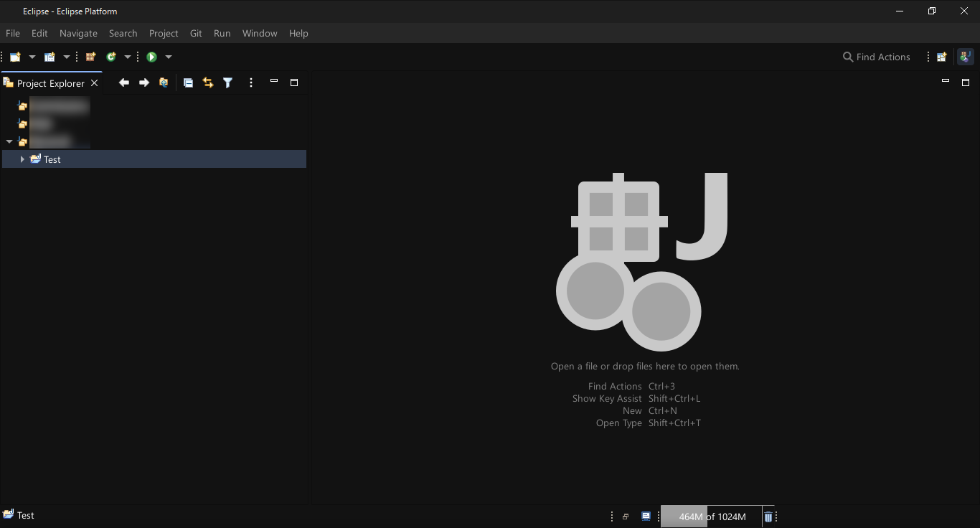Screen dimensions: 980x528
Task: Expand the Test project tree node
Action: [x=22, y=159]
